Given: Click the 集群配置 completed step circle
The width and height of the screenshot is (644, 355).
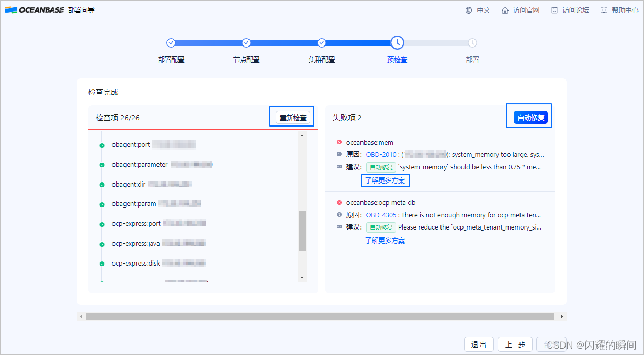Looking at the screenshot, I should click(322, 43).
